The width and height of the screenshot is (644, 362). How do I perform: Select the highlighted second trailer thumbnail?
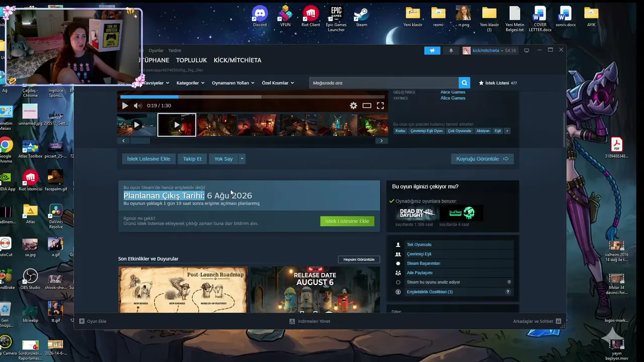(177, 125)
